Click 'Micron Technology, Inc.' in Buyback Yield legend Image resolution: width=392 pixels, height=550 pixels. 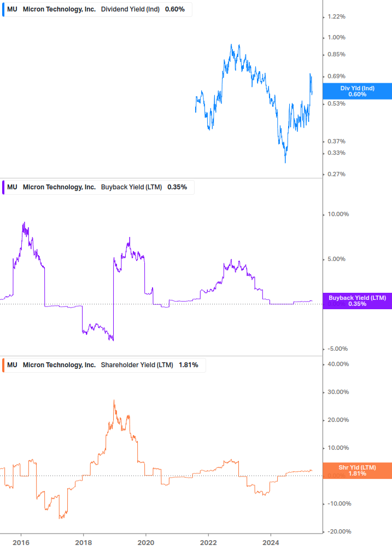[59, 187]
